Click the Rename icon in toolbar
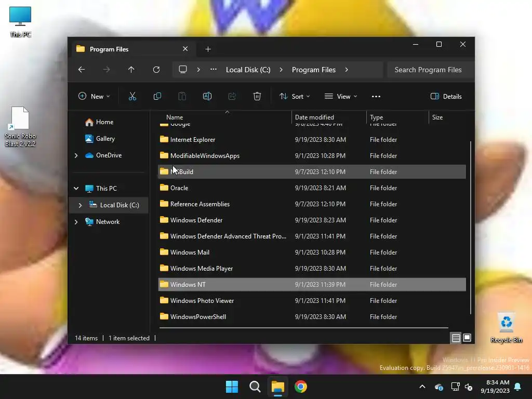Image resolution: width=532 pixels, height=399 pixels. click(x=207, y=96)
